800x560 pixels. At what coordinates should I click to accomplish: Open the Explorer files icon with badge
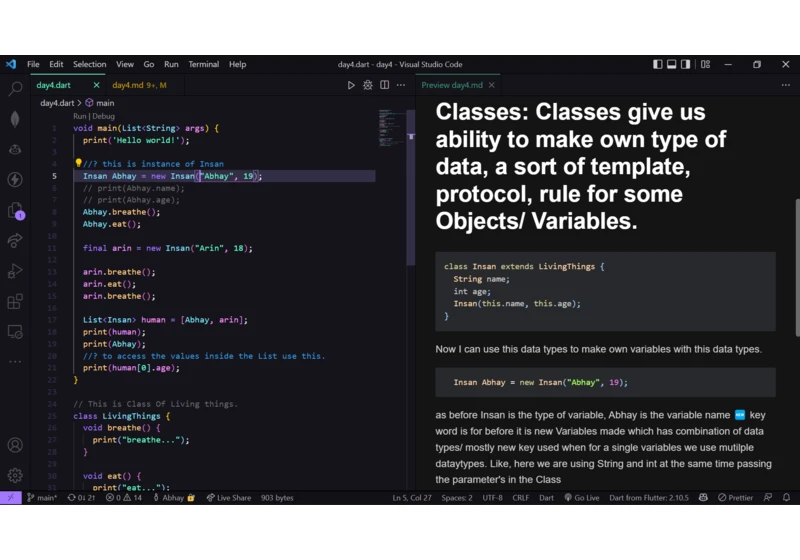coord(16,210)
